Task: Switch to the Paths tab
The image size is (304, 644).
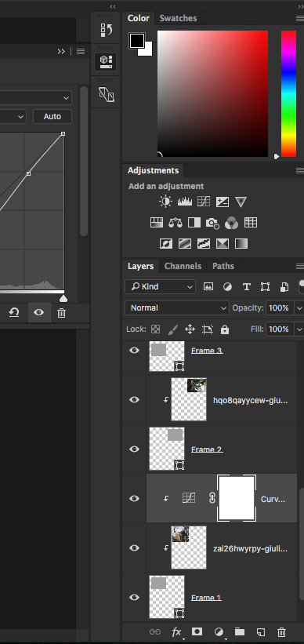Action: pyautogui.click(x=223, y=266)
